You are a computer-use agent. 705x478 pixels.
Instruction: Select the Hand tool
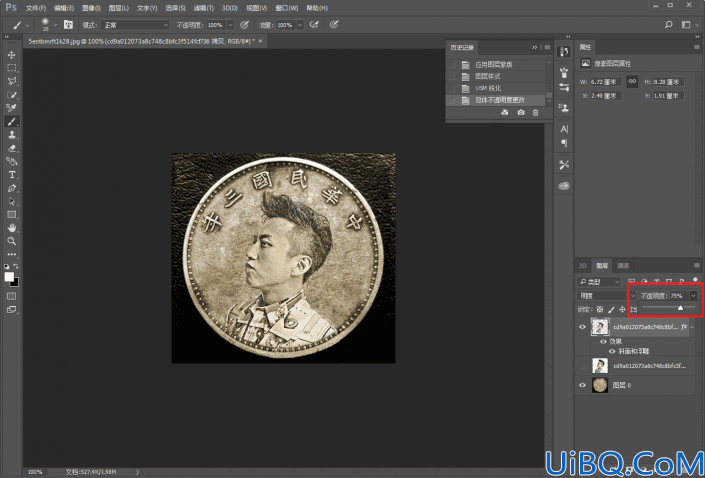(12, 228)
